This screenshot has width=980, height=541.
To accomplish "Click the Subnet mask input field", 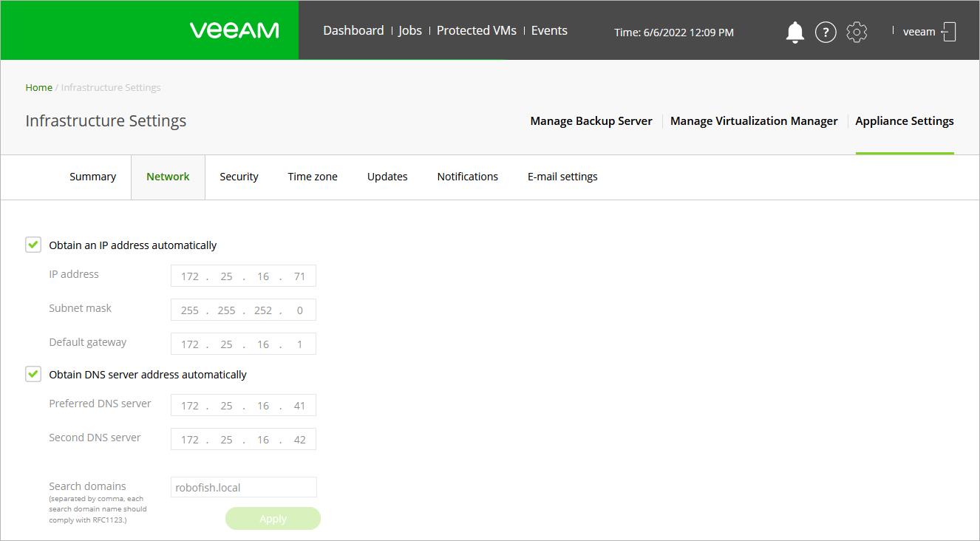I will pyautogui.click(x=243, y=310).
